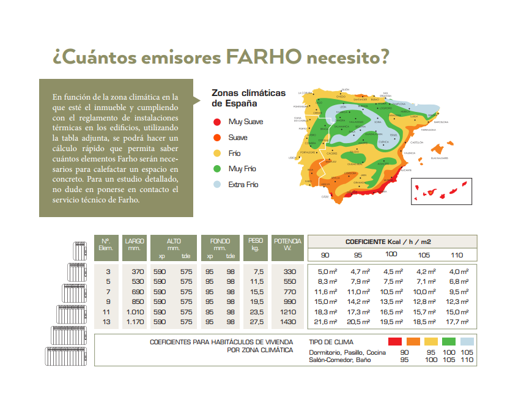Click the PESO value '19,5'
Screen dimensions: 532x403
(257, 301)
